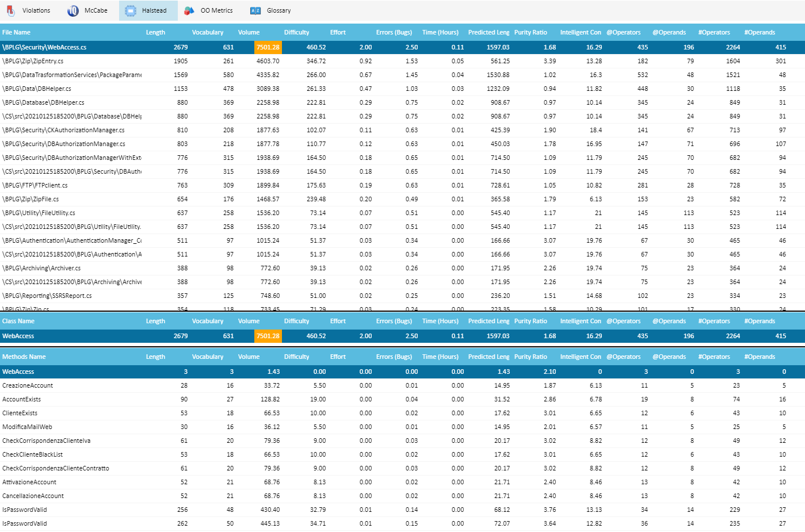Screen dimensions: 805x532
Task: Click the Glossary A-Z icon
Action: (255, 10)
